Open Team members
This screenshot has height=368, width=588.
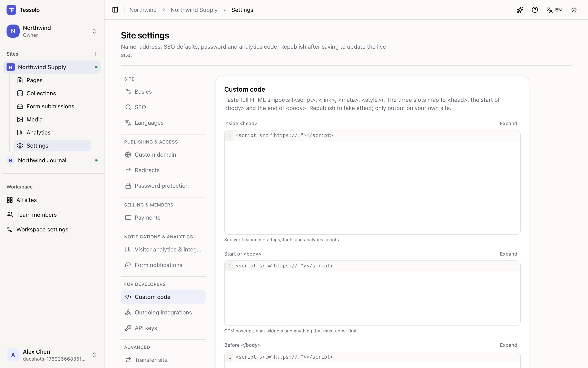[x=52, y=215]
